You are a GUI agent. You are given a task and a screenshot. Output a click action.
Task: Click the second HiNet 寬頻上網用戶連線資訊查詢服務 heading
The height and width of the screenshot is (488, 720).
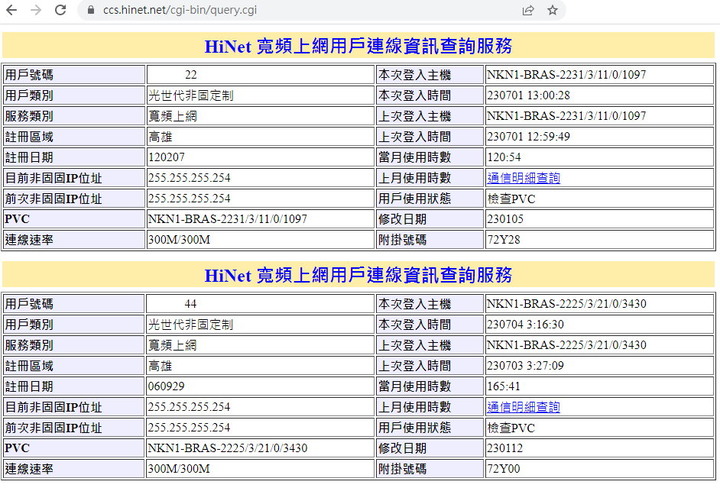pos(358,275)
